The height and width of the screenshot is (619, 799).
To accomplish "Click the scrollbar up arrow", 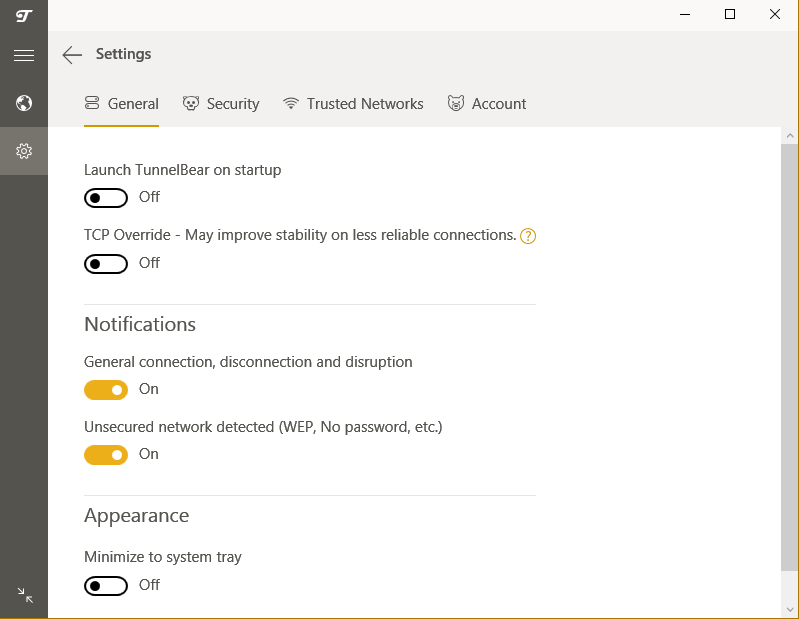I will tap(790, 135).
